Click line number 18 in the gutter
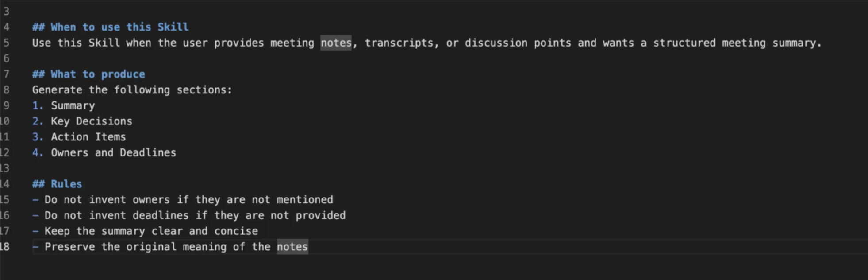This screenshot has height=280, width=868. 5,247
